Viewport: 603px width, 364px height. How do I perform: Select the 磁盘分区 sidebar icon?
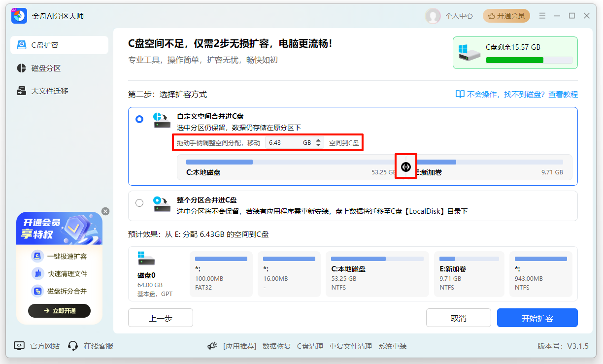coord(22,68)
